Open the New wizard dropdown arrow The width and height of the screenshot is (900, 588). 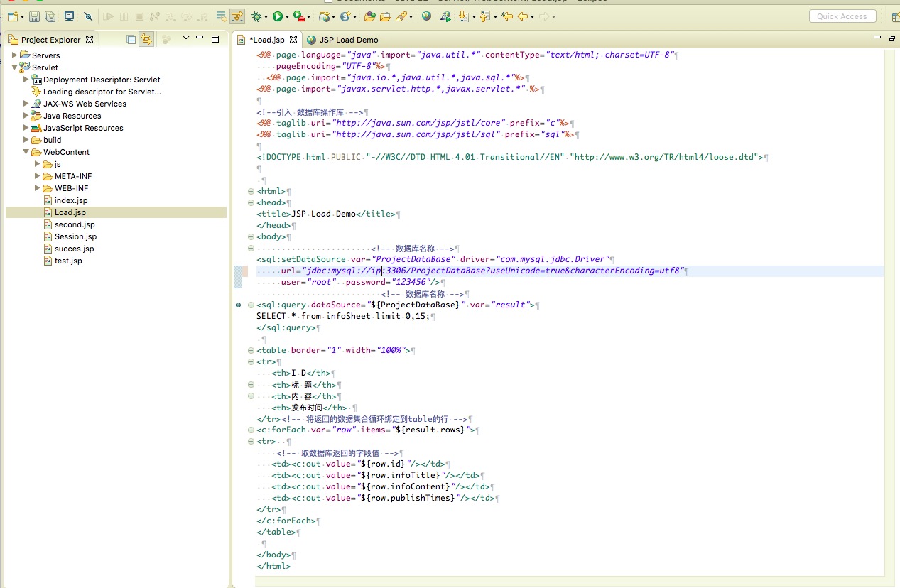click(23, 16)
